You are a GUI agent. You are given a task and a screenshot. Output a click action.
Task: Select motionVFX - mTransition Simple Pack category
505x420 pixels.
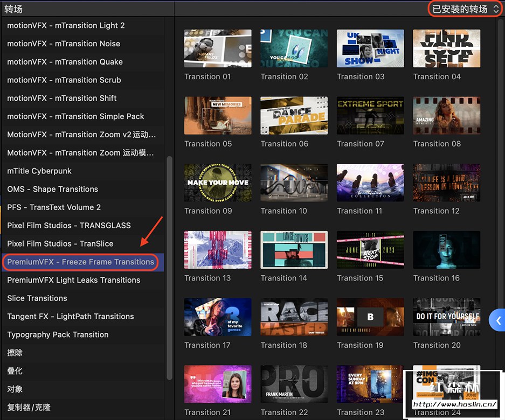click(x=82, y=116)
